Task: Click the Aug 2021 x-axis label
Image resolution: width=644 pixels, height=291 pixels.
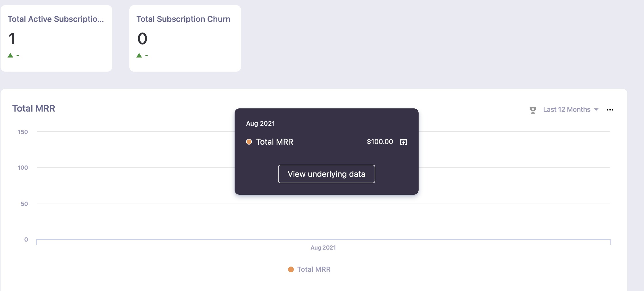Action: (x=323, y=248)
